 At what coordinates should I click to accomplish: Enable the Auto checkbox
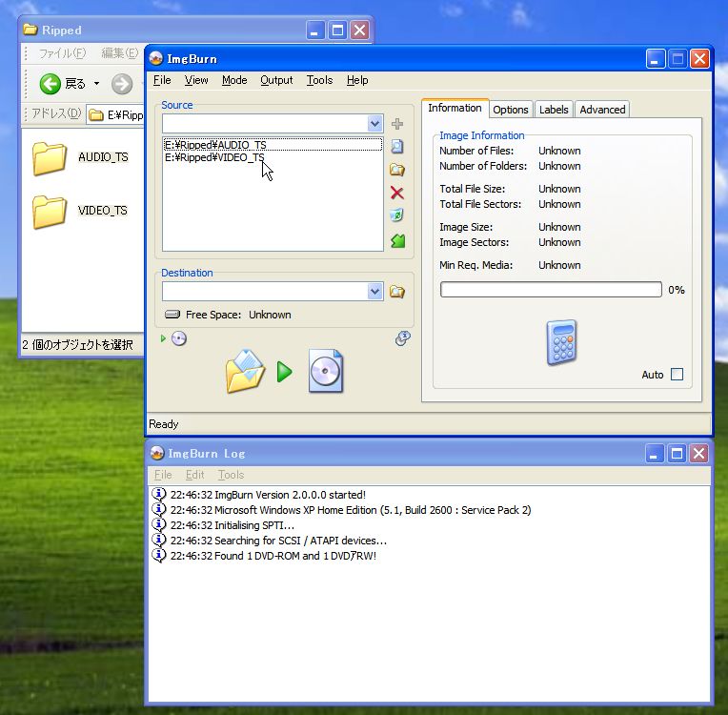677,374
